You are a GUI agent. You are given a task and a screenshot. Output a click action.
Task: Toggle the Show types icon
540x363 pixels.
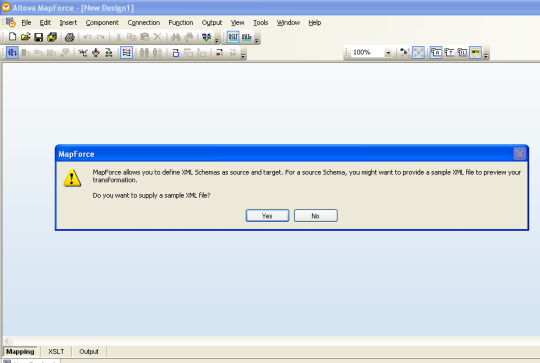click(x=449, y=52)
